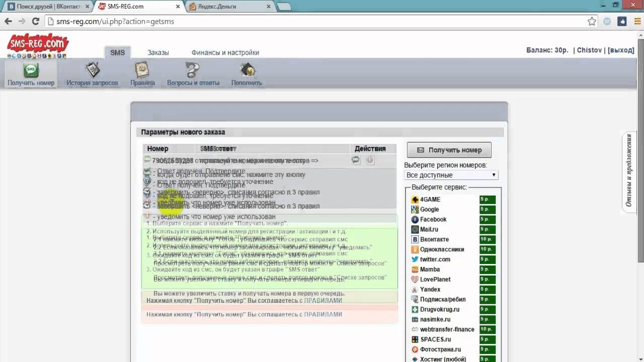Click the Баланс: 30р. text
The image size is (644, 362).
547,50
